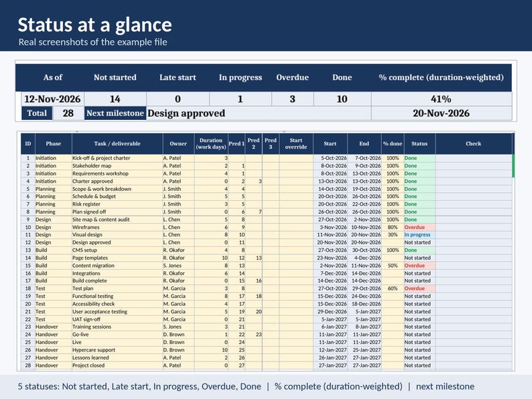Viewport: 532px width, 399px height.
Task: Select end date 25-Jan-2027 of Hypercare support
Action: pyautogui.click(x=364, y=350)
